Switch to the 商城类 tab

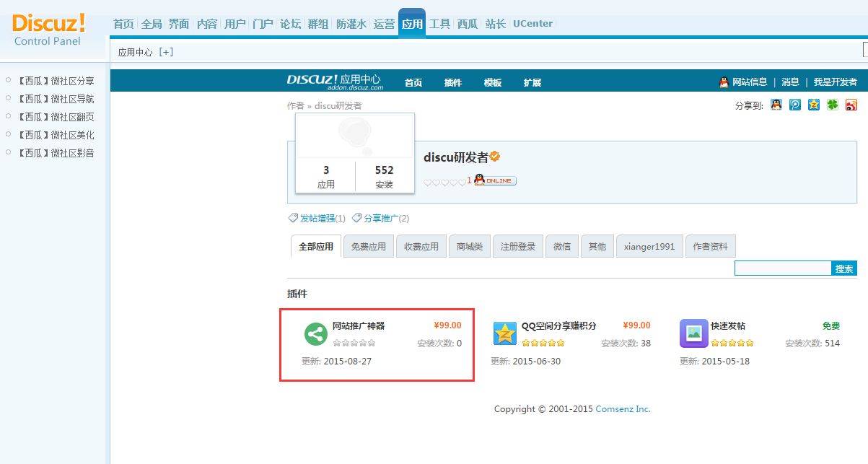coord(470,246)
